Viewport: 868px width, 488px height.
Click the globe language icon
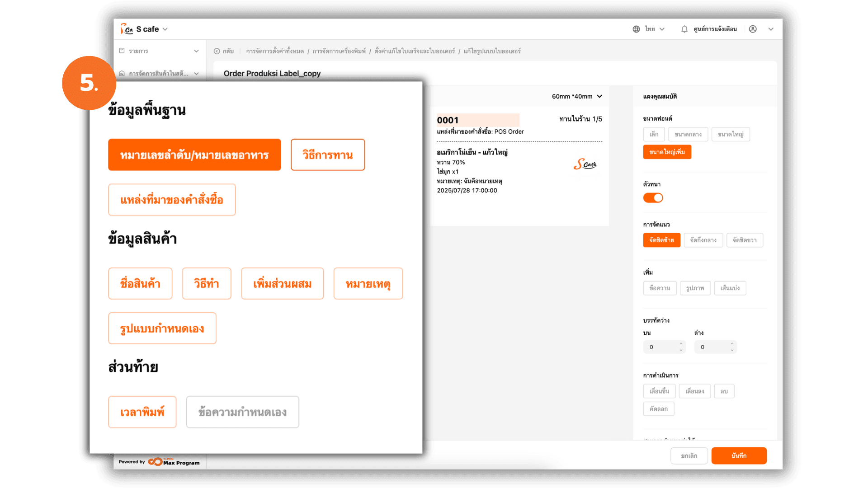click(636, 29)
